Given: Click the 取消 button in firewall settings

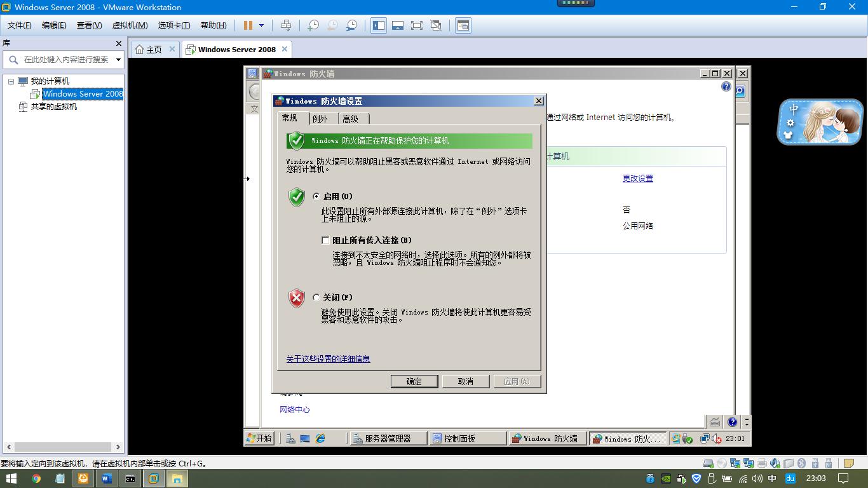Looking at the screenshot, I should tap(466, 381).
